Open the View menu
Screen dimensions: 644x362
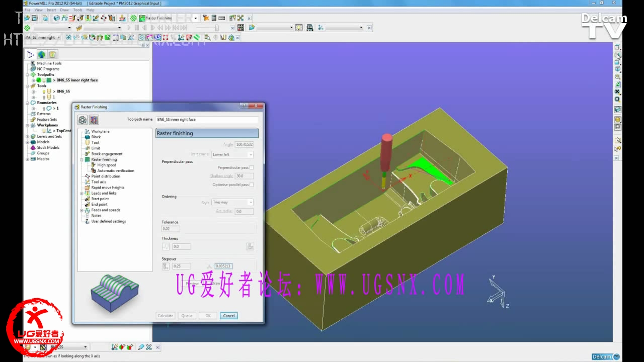point(39,10)
